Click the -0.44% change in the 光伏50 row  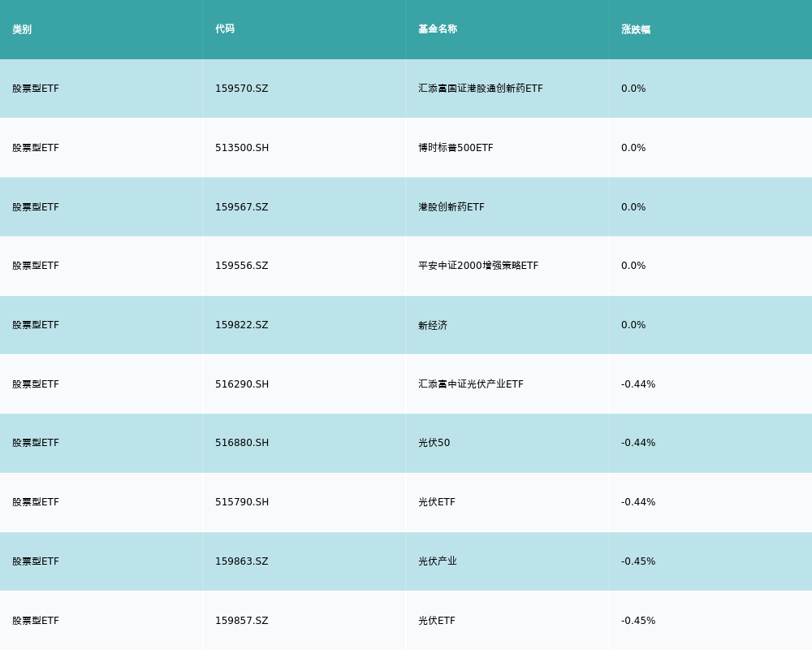point(638,443)
